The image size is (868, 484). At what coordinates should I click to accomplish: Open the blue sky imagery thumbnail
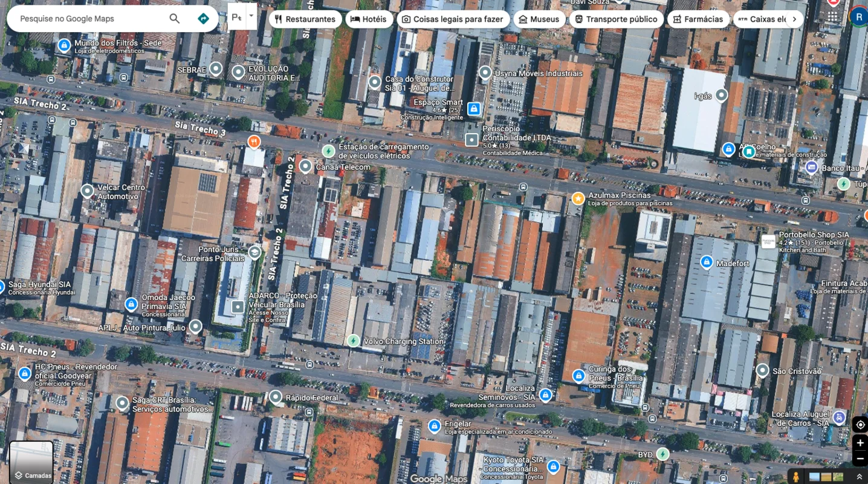point(815,477)
